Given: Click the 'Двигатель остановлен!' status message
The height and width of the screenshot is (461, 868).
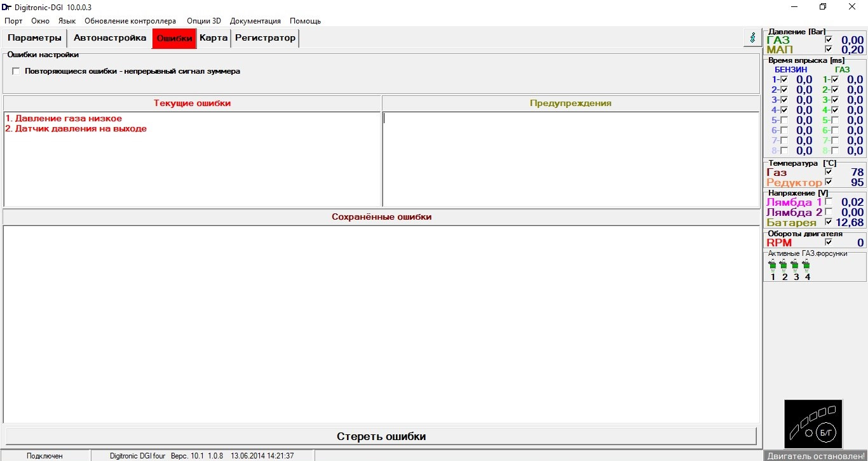Looking at the screenshot, I should pos(816,456).
